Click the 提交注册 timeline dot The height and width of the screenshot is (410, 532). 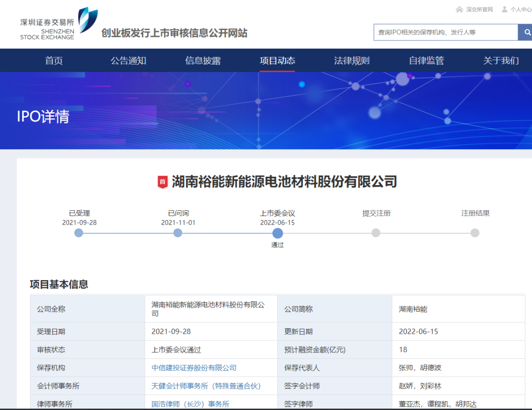(x=376, y=233)
